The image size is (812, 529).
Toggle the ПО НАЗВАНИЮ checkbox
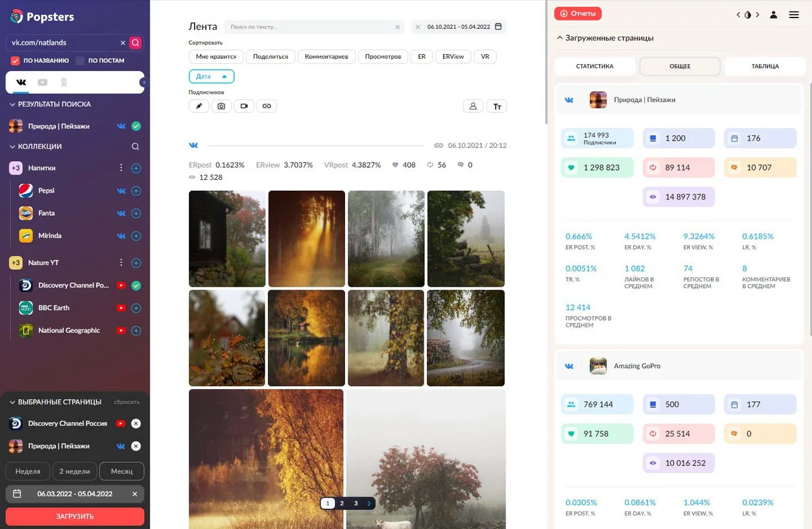coord(15,61)
